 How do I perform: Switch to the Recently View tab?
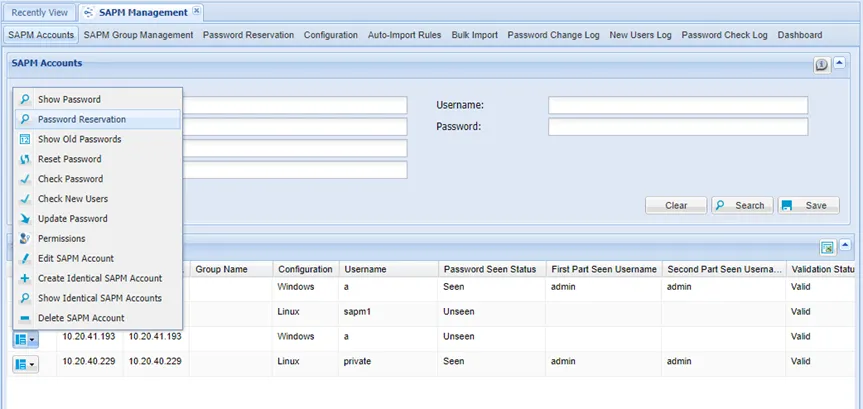(x=40, y=12)
